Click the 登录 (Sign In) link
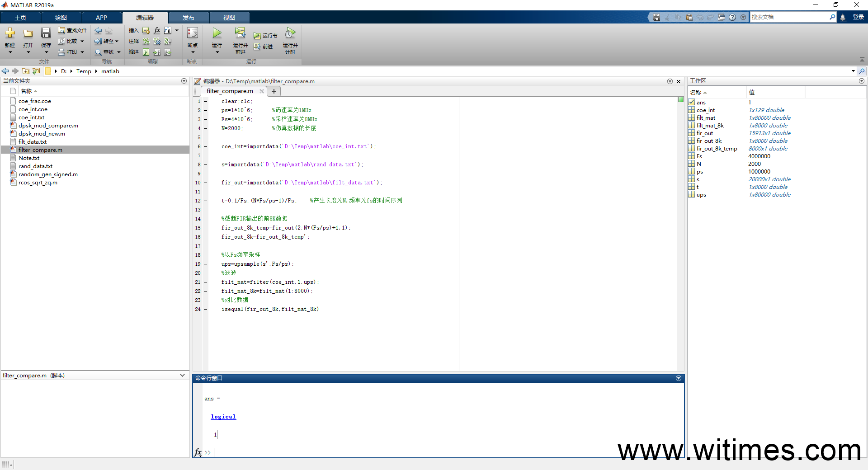868x470 pixels. point(858,17)
